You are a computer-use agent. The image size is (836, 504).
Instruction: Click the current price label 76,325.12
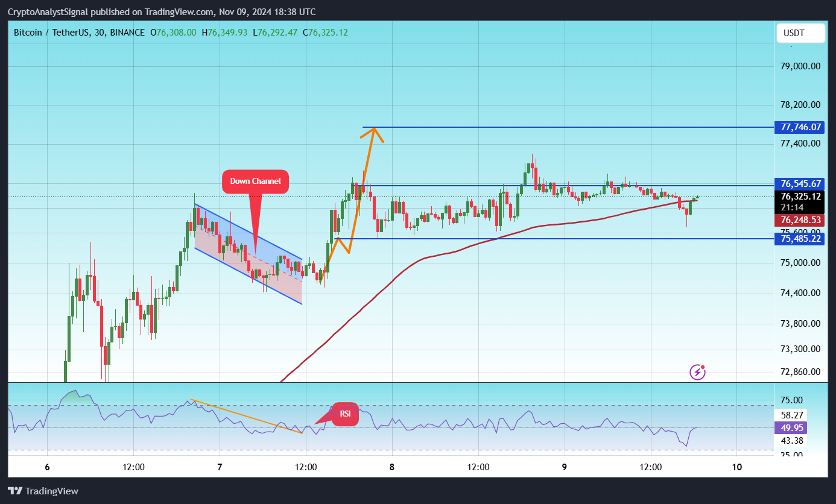coord(800,196)
